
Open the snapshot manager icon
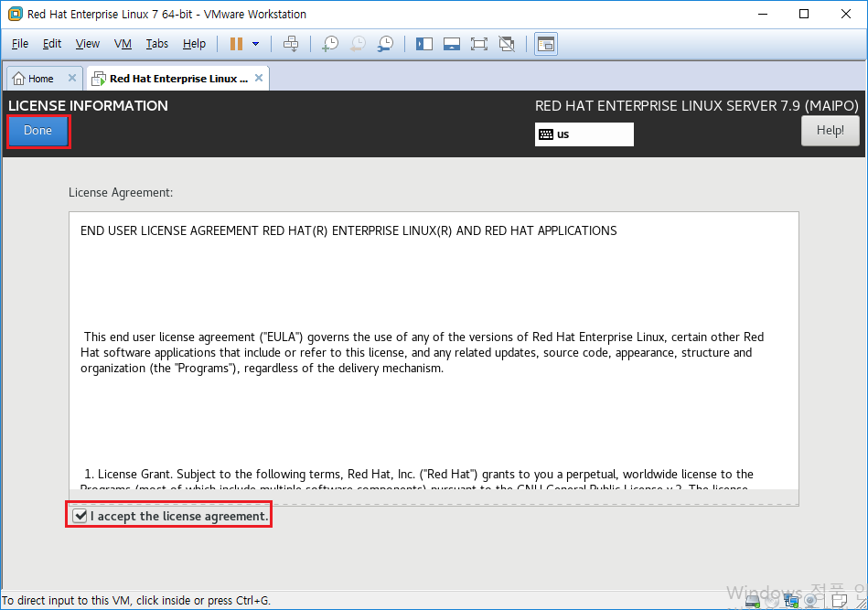(385, 44)
